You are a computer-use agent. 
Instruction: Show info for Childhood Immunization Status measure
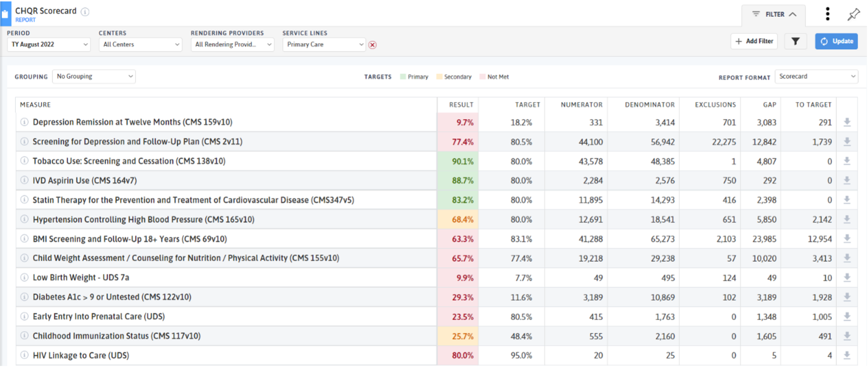[25, 336]
